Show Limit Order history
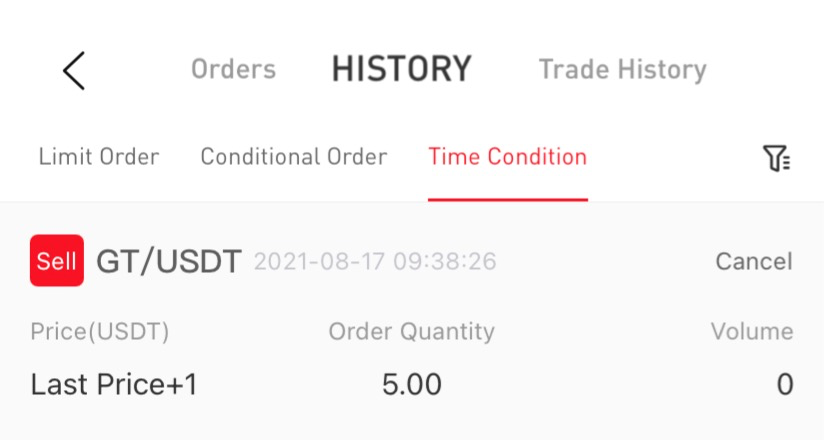This screenshot has height=440, width=824. [x=98, y=157]
